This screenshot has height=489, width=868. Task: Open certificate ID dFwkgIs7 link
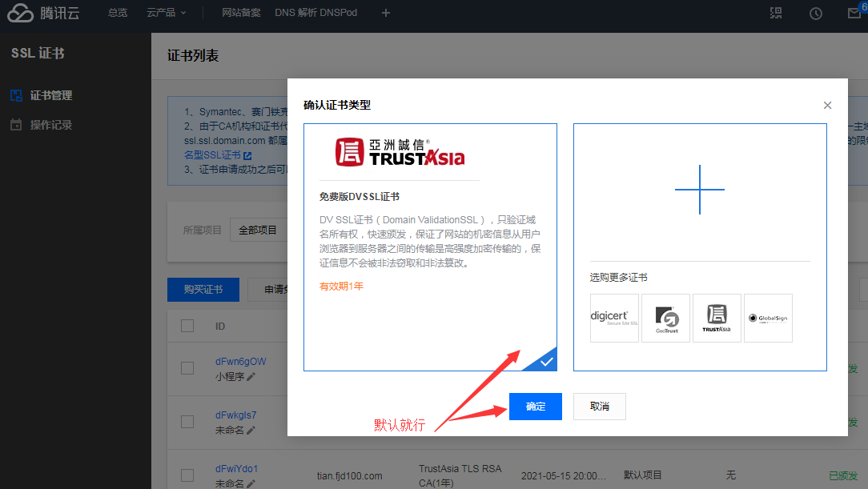236,415
